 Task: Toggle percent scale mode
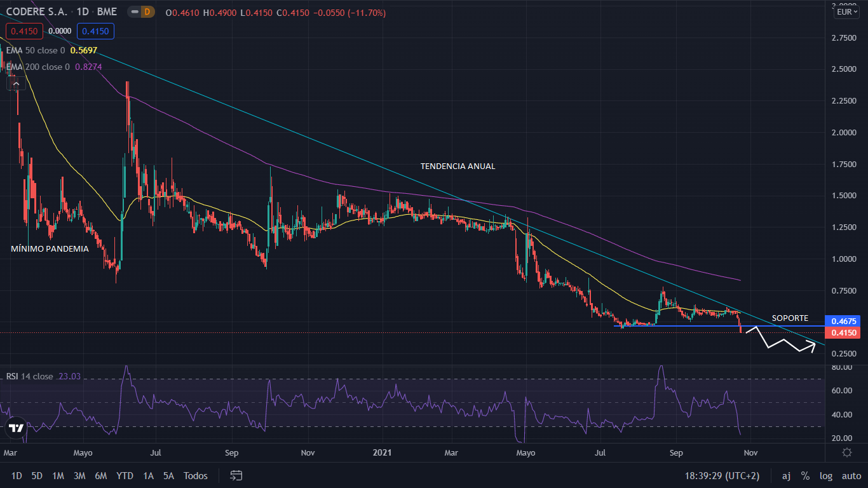[805, 475]
